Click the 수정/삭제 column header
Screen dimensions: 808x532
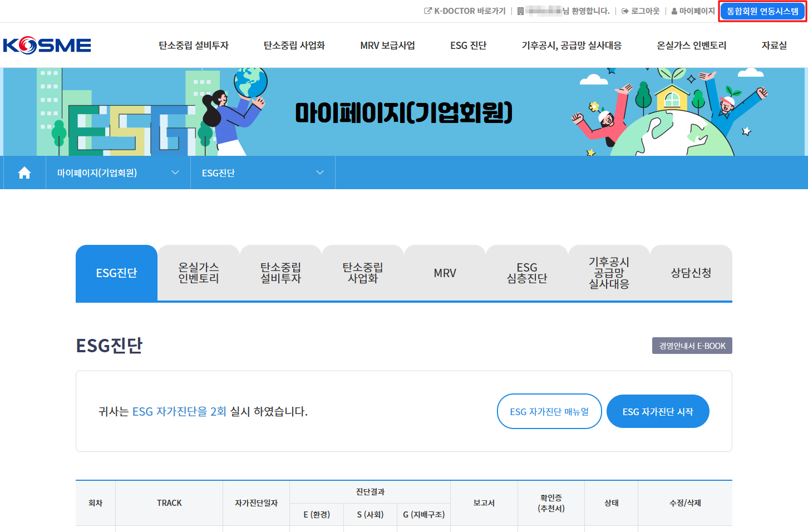click(x=685, y=503)
